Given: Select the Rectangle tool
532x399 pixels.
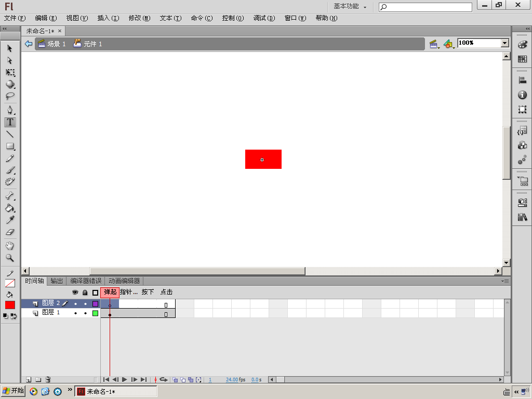Looking at the screenshot, I should [x=10, y=146].
